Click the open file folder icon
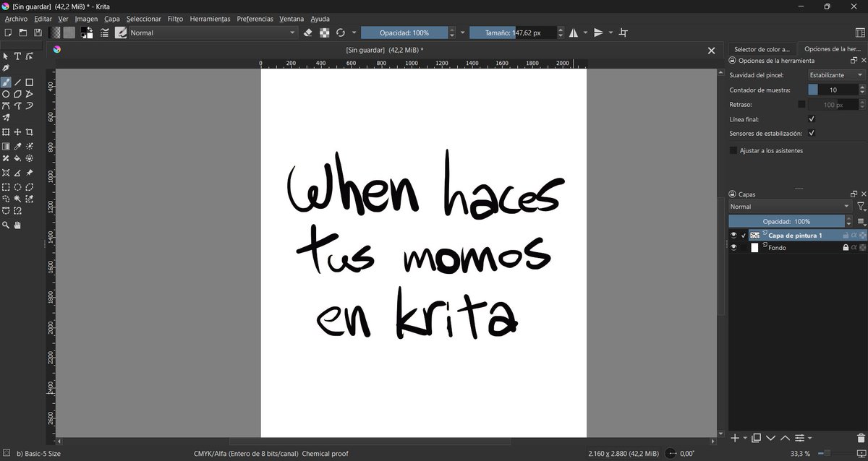 tap(23, 33)
